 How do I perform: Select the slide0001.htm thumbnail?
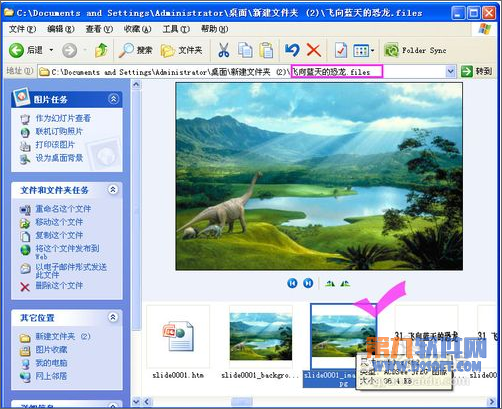coord(178,337)
